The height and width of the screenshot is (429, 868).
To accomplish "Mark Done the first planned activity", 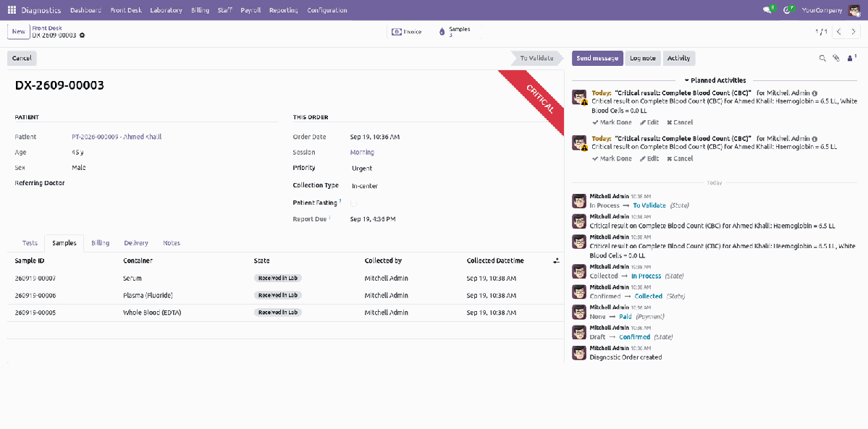I will pyautogui.click(x=612, y=122).
